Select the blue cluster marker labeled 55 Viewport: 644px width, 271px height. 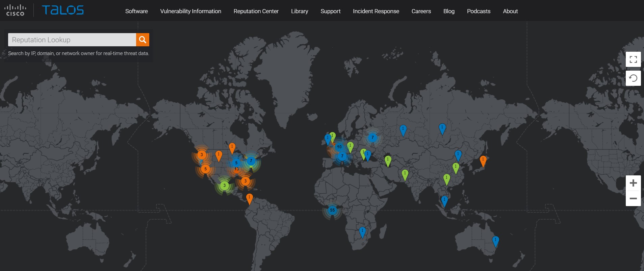coord(332,210)
